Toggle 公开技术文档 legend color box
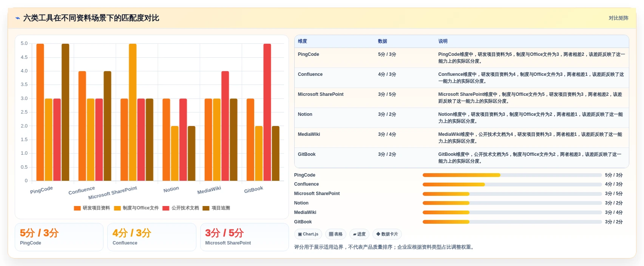This screenshot has width=644, height=266. [166, 208]
